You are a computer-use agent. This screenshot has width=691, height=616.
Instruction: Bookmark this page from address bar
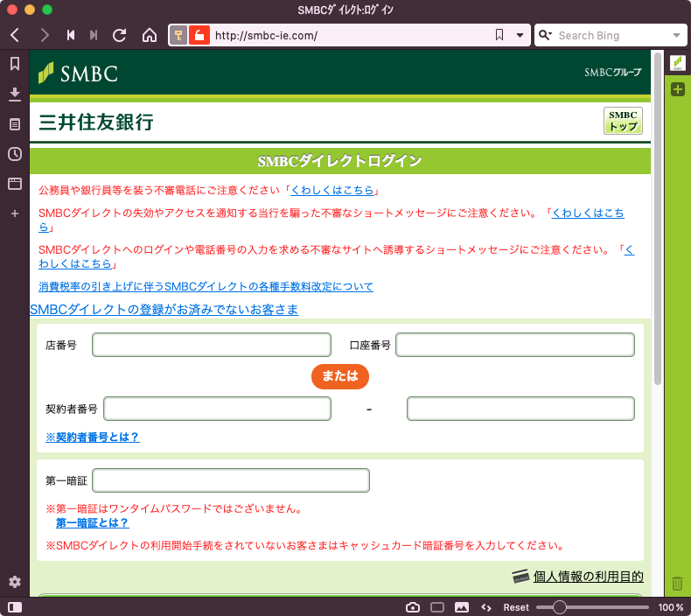pyautogui.click(x=499, y=35)
